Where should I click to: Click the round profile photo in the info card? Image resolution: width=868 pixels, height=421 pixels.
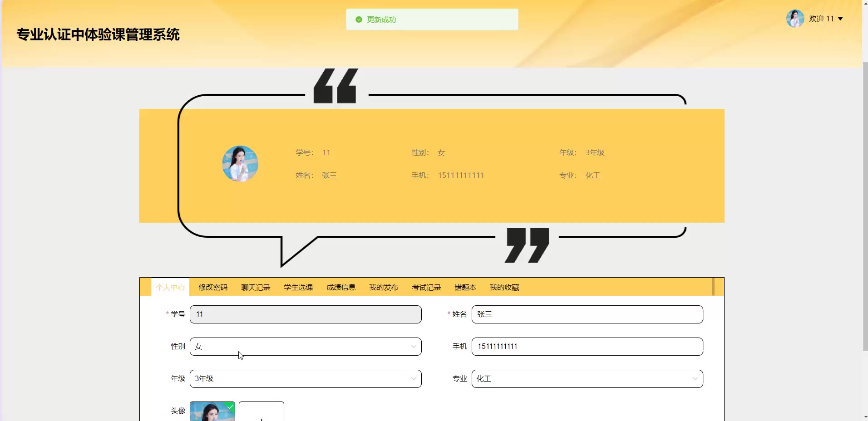240,164
